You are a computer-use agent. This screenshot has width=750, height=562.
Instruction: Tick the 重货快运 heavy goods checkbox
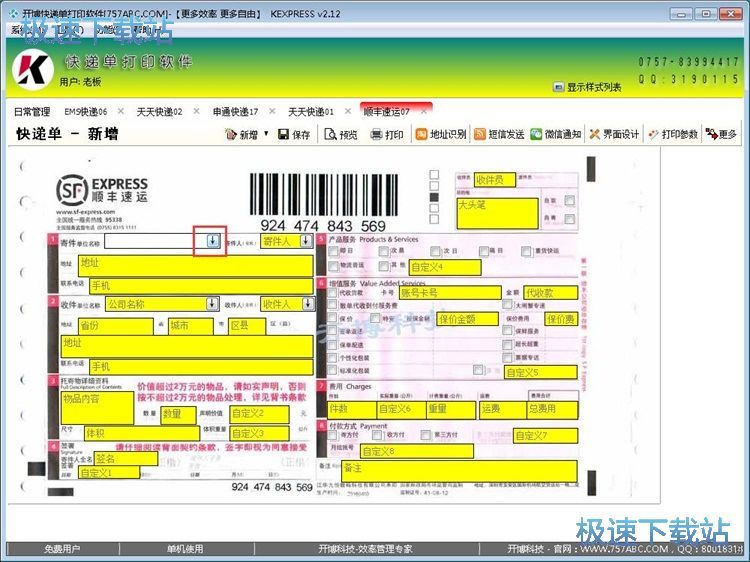pyautogui.click(x=526, y=251)
